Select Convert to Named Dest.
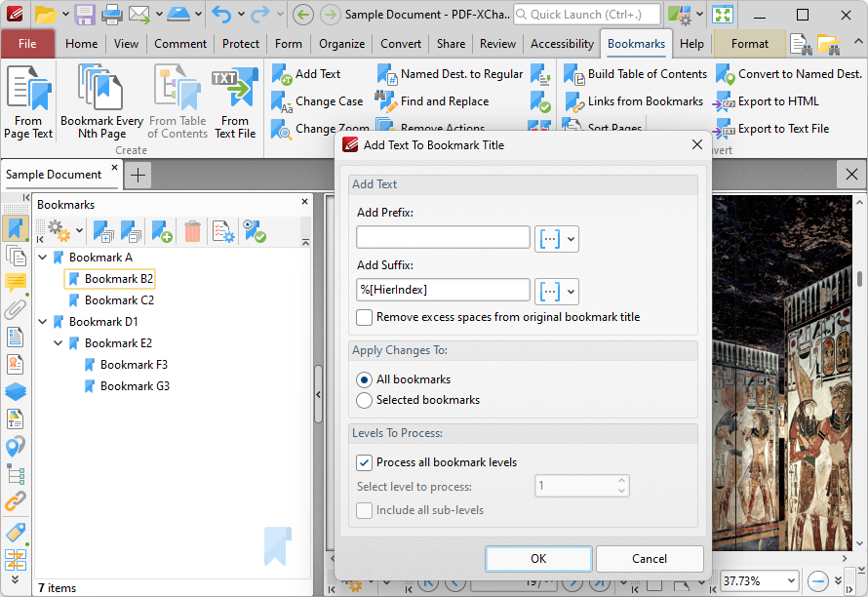The image size is (868, 597). [x=789, y=74]
